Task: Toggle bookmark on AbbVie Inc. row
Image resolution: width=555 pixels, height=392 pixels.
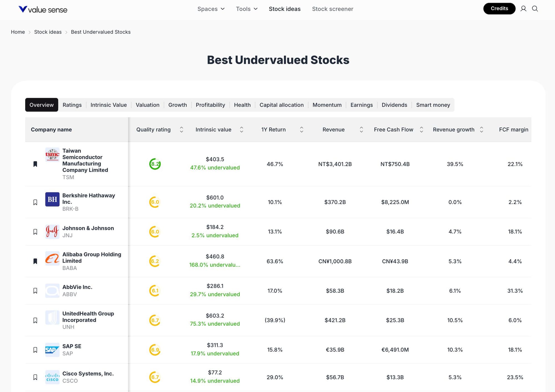Action: 35,291
